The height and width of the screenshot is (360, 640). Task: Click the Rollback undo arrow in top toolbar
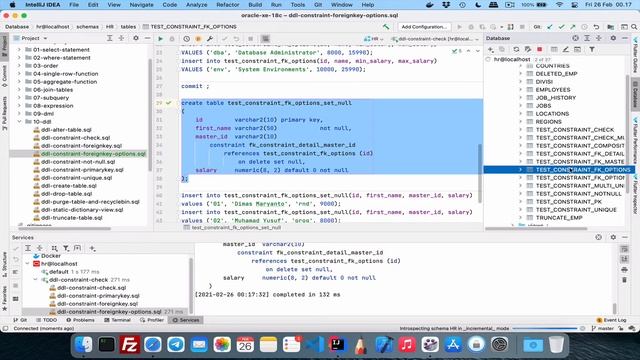click(x=596, y=27)
